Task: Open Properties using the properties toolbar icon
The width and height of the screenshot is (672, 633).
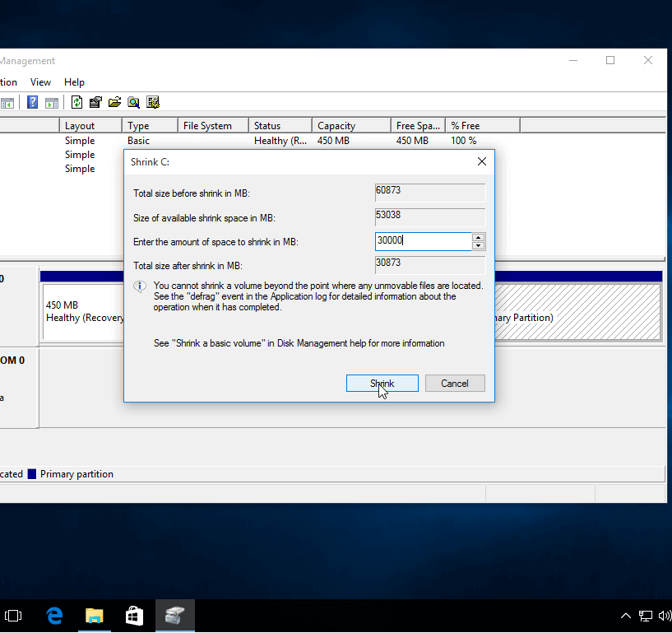Action: tap(95, 101)
